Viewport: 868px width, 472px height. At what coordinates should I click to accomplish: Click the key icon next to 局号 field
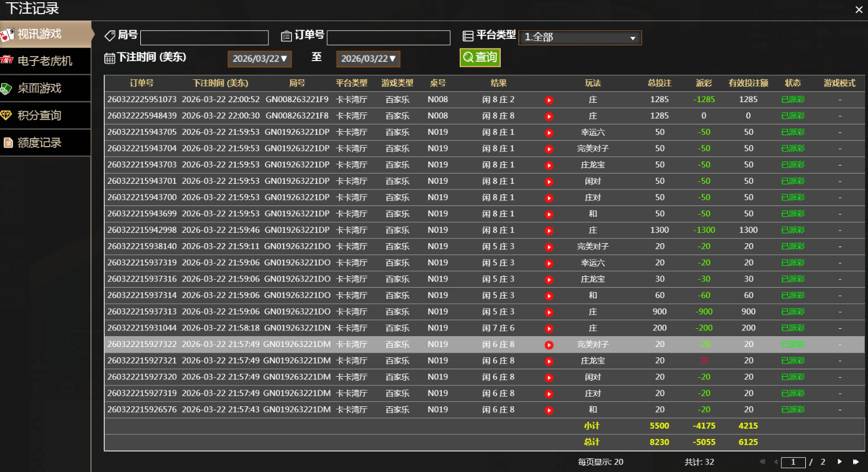tap(109, 35)
